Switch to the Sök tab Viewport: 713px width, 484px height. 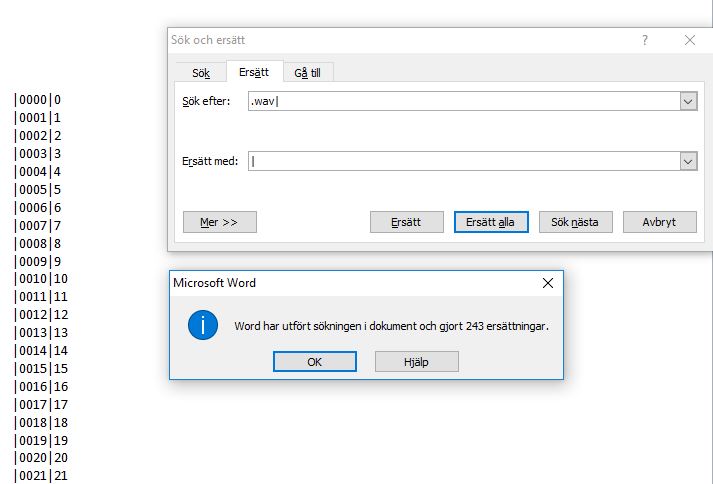pos(200,72)
